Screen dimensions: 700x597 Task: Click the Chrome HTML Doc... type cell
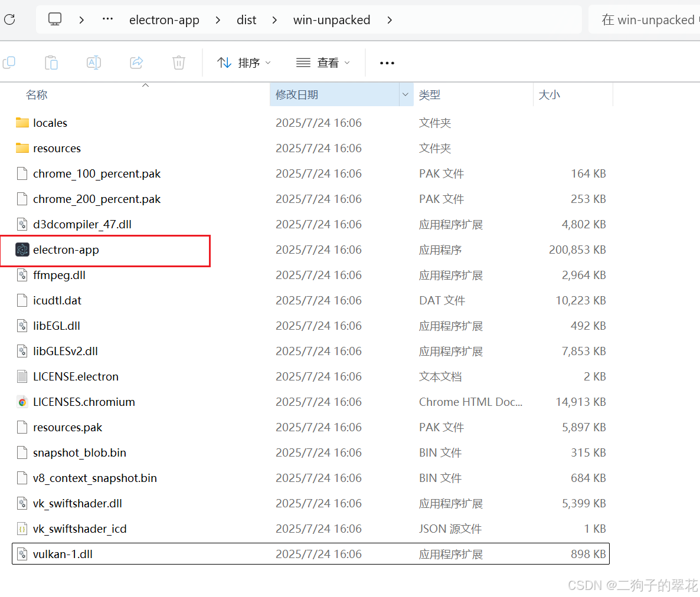(470, 402)
